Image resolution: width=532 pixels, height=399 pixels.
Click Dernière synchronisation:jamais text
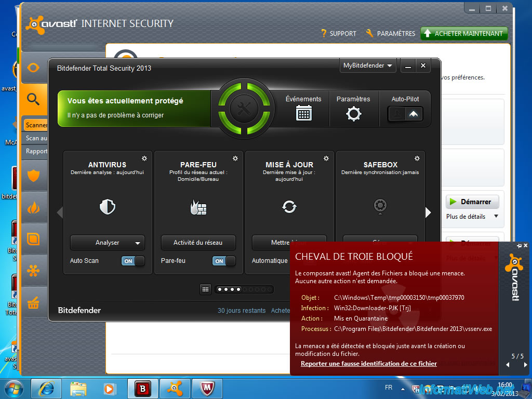(380, 172)
